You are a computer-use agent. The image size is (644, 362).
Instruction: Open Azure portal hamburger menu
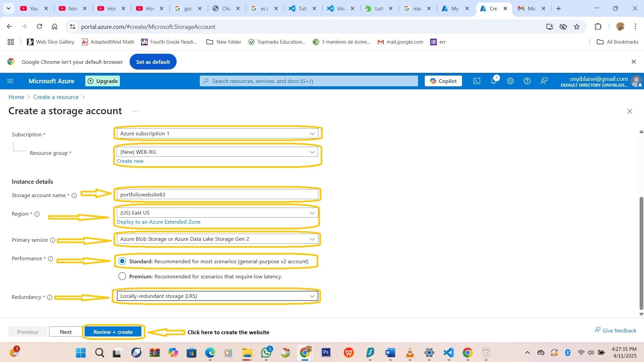10,81
